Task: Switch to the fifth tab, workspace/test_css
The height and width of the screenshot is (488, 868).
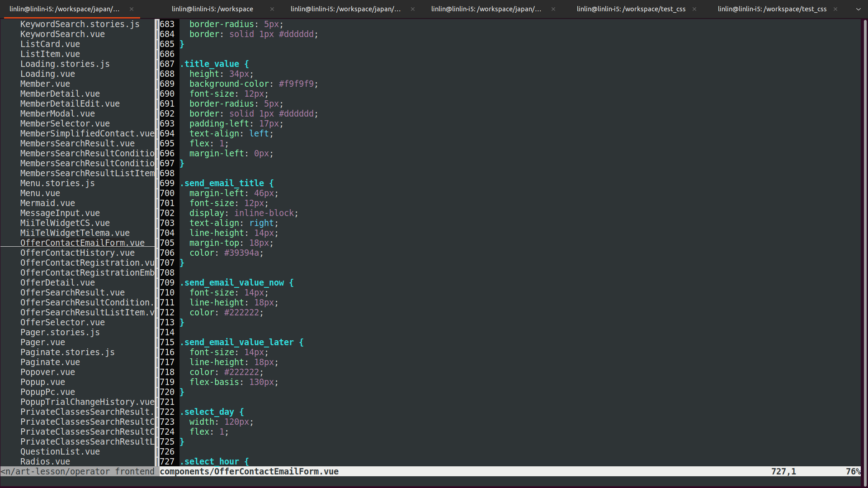Action: pyautogui.click(x=631, y=9)
